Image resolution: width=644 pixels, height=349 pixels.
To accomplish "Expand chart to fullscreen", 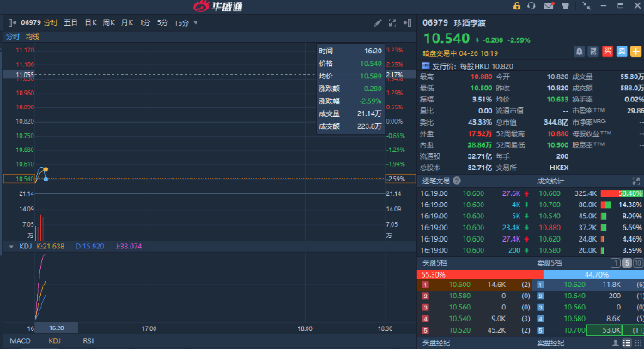I will click(x=392, y=23).
